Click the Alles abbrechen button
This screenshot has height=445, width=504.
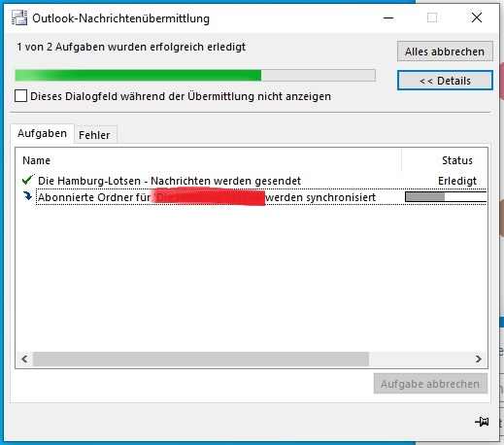coord(445,51)
